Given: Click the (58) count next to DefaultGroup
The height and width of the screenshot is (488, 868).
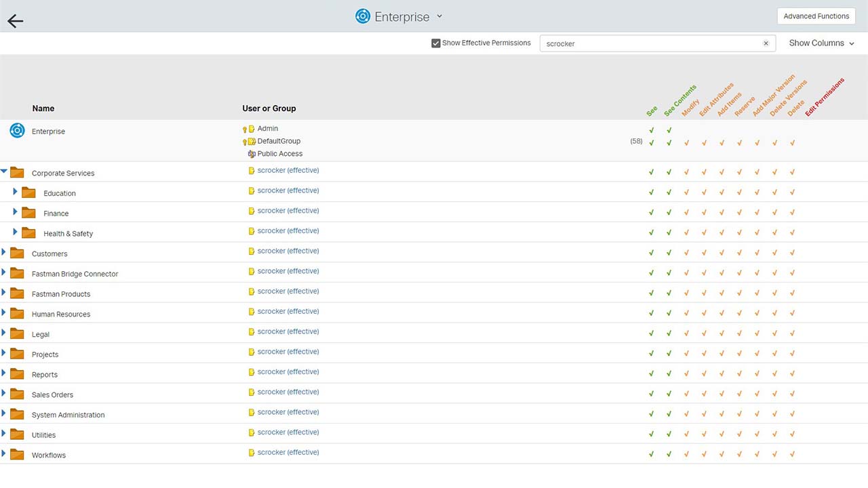Looking at the screenshot, I should pyautogui.click(x=636, y=142).
